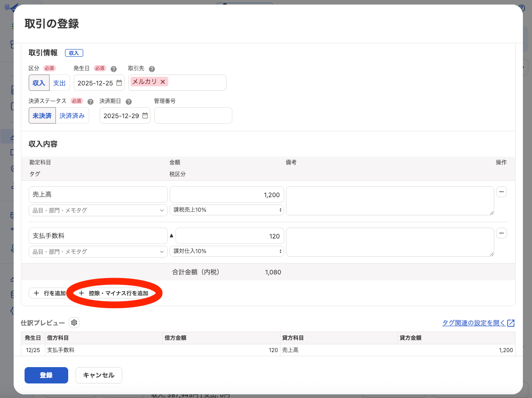The image size is (532, 398).
Task: Delete the 売上高 row with minus icon
Action: 501,192
